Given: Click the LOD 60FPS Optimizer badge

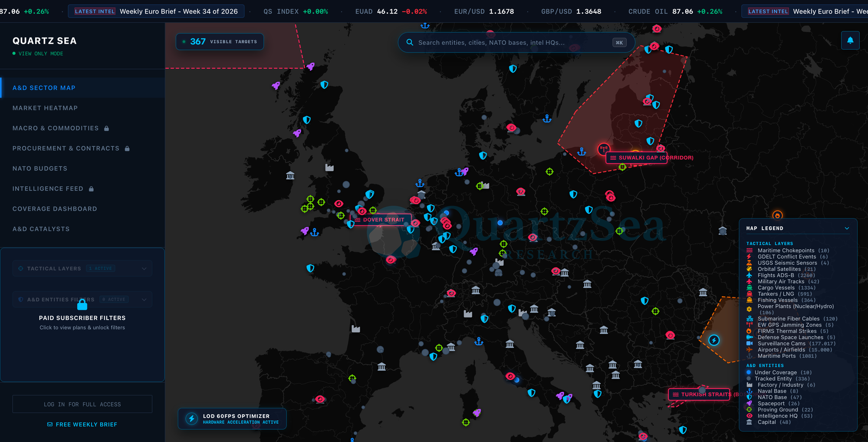Looking at the screenshot, I should click(x=232, y=419).
